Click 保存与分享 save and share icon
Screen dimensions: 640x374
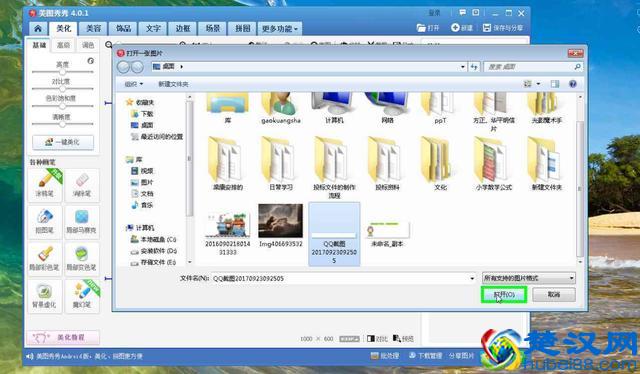[x=502, y=28]
